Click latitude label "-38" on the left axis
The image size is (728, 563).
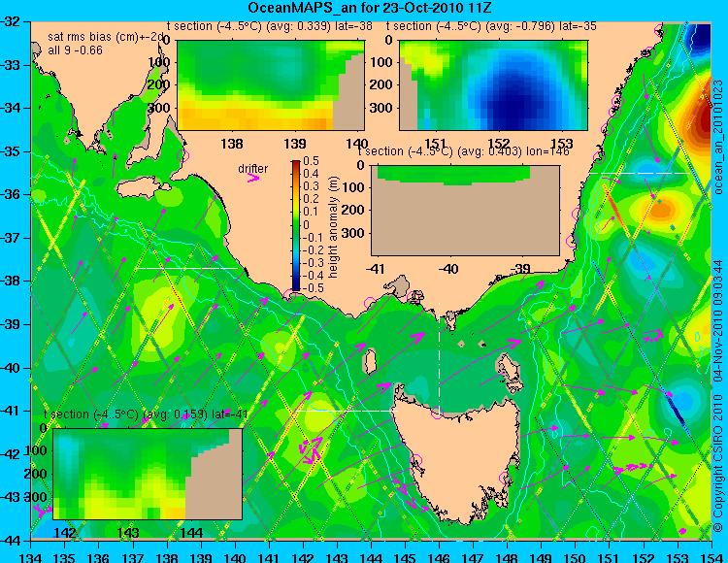pyautogui.click(x=12, y=281)
